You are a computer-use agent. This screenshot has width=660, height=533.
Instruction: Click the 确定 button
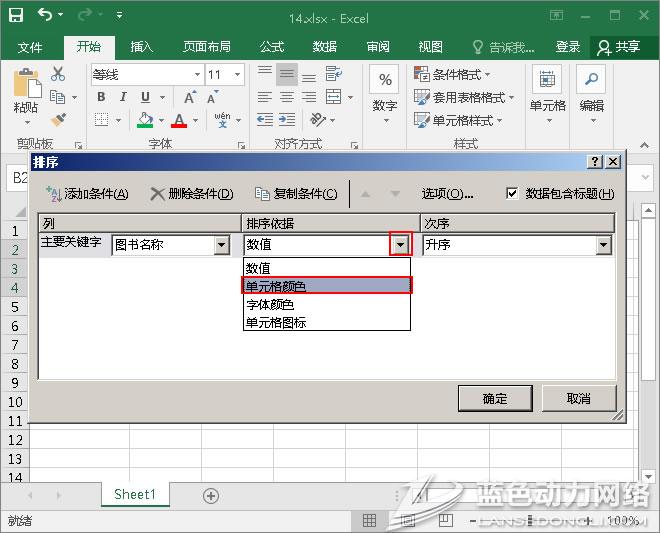click(x=495, y=398)
